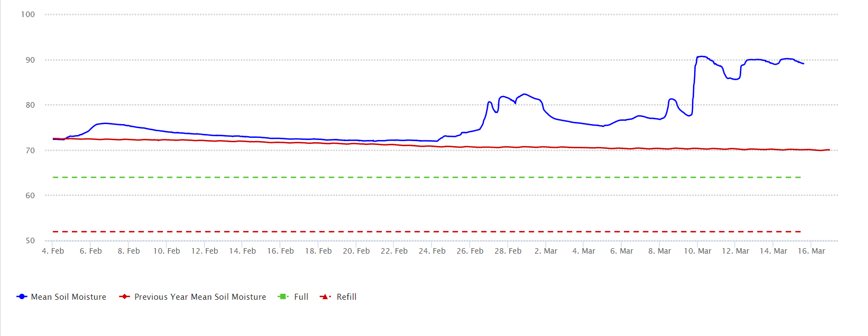
Task: Click the 100 value on the y-axis
Action: coord(28,14)
